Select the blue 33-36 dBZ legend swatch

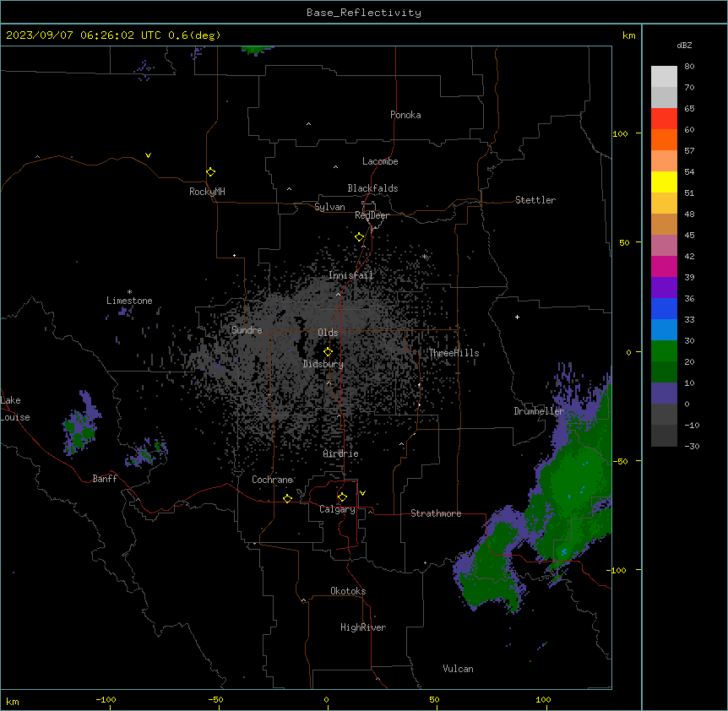tap(664, 308)
